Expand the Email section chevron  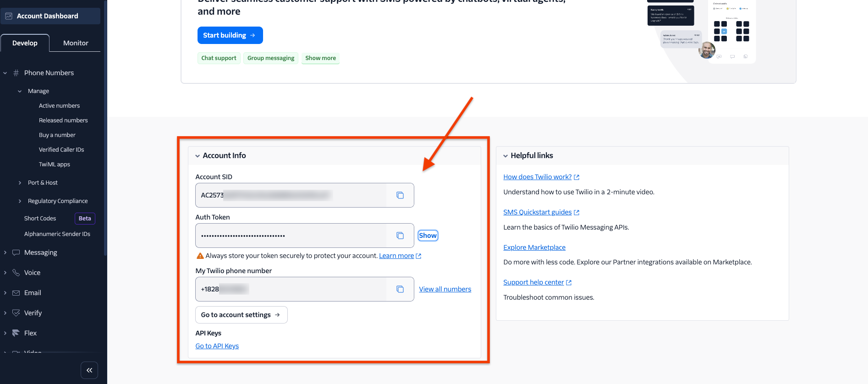(5, 293)
